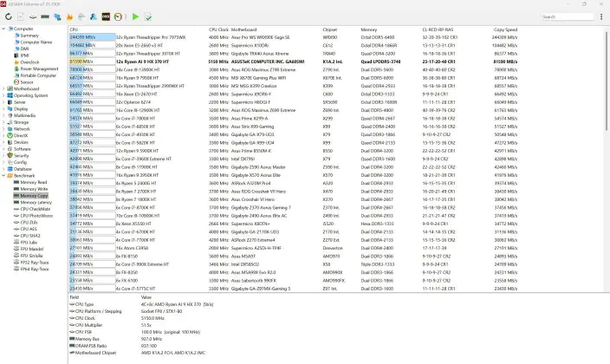Open CPU SHA3 benchmark
Screen dimensions: 610x364
(x=30, y=236)
